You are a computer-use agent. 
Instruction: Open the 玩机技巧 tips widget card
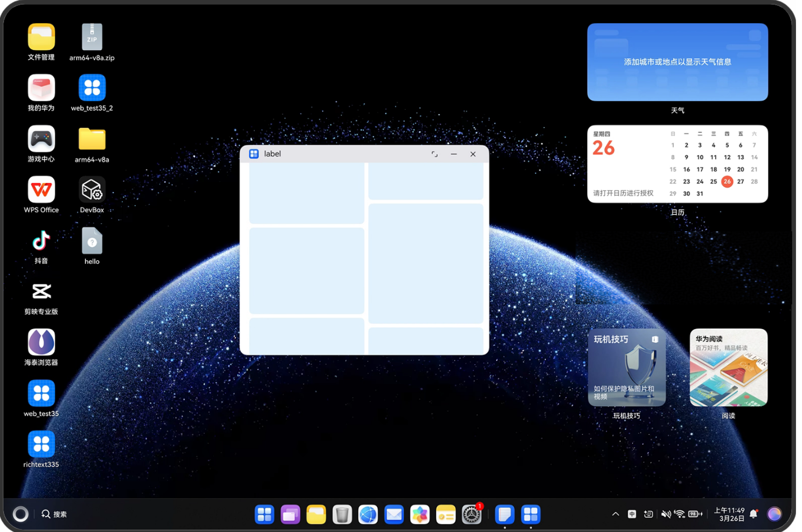(x=627, y=367)
